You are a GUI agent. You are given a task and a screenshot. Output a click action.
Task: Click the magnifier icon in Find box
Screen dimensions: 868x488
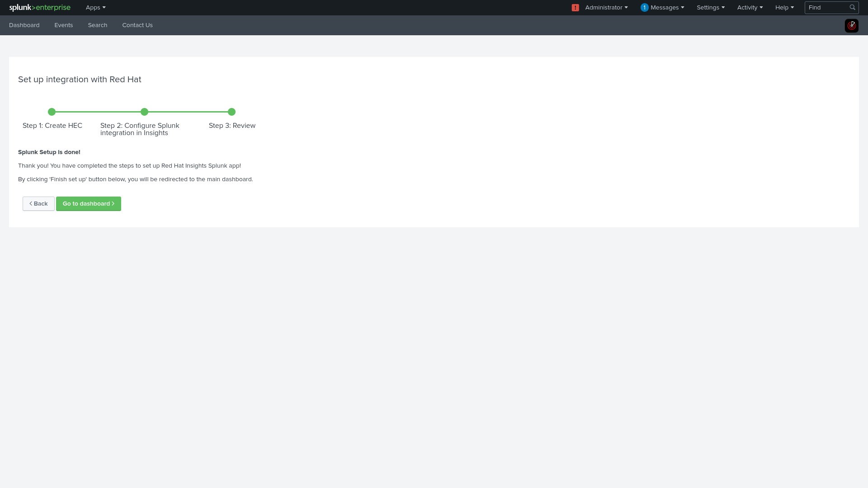click(x=852, y=7)
